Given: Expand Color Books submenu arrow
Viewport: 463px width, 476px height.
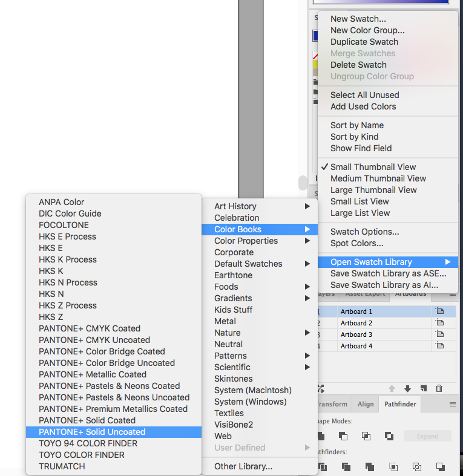Looking at the screenshot, I should point(307,229).
